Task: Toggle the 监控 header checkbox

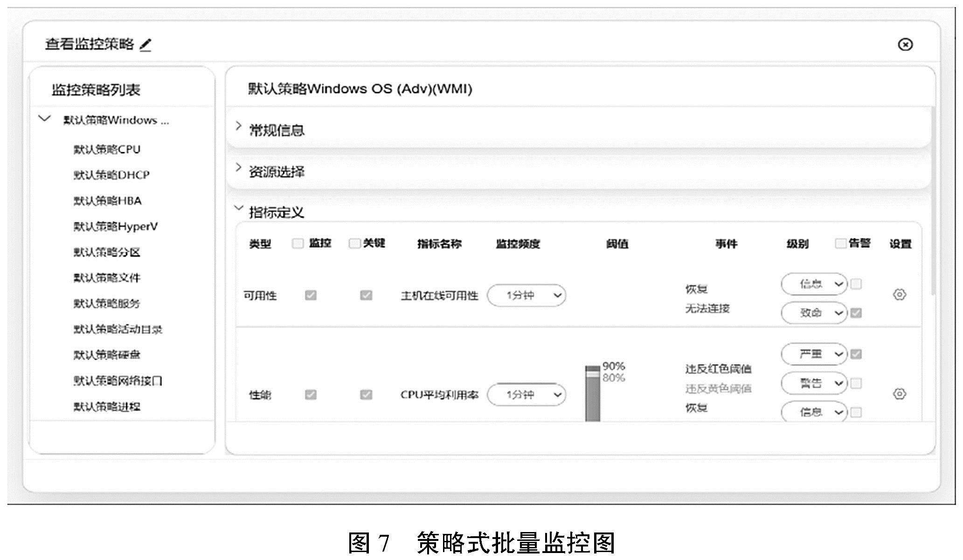Action: pos(298,243)
